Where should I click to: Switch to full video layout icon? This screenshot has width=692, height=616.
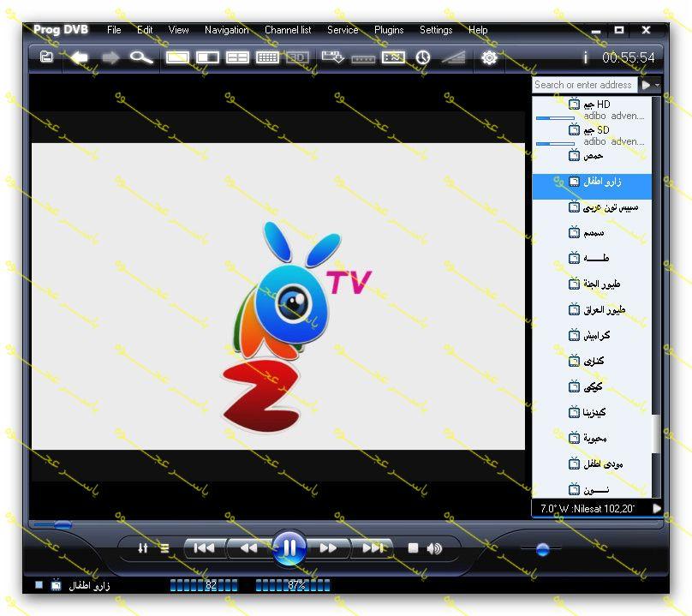[177, 57]
